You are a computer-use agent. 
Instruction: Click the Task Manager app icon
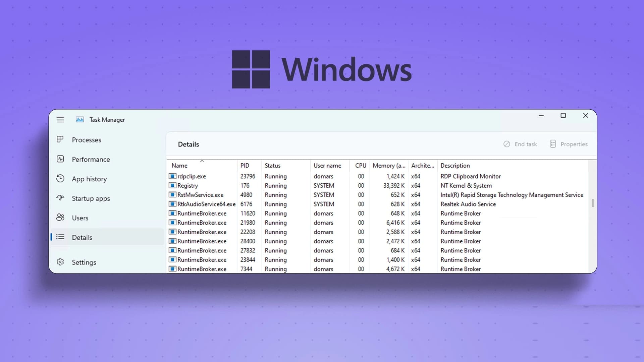80,120
